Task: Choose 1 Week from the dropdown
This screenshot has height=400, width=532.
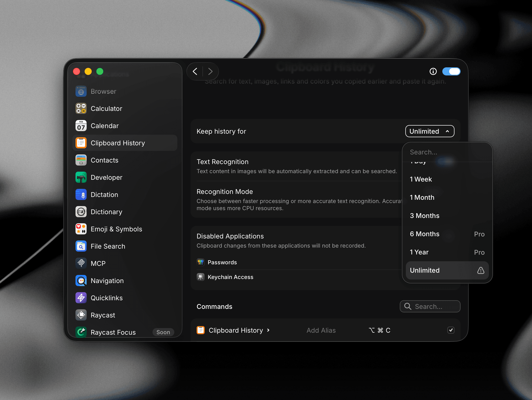Action: point(447,179)
